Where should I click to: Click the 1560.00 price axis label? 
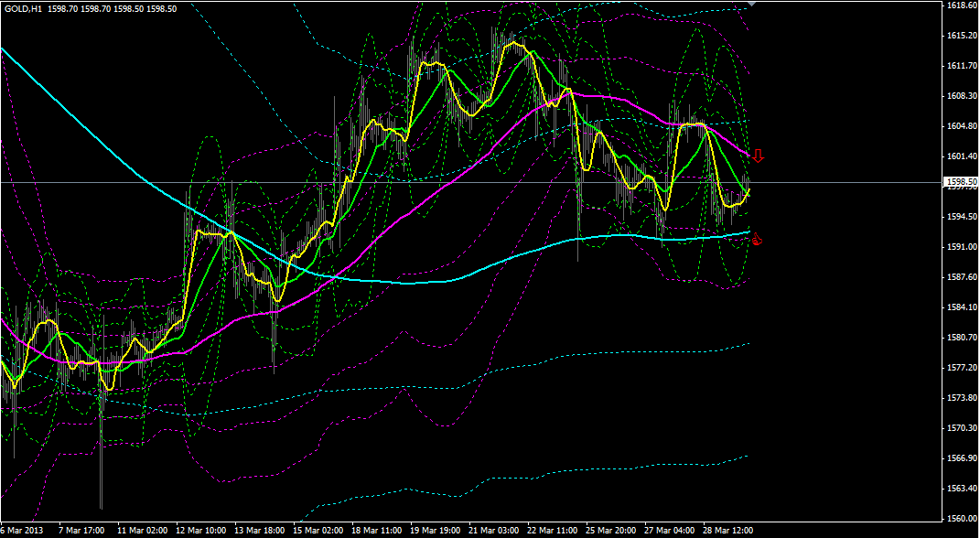(x=962, y=519)
